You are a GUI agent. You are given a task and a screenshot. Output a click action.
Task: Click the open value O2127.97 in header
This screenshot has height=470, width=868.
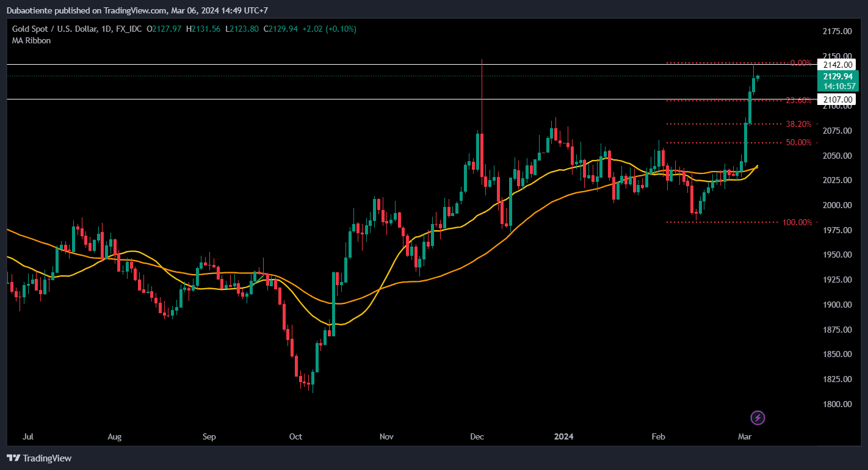pos(164,29)
